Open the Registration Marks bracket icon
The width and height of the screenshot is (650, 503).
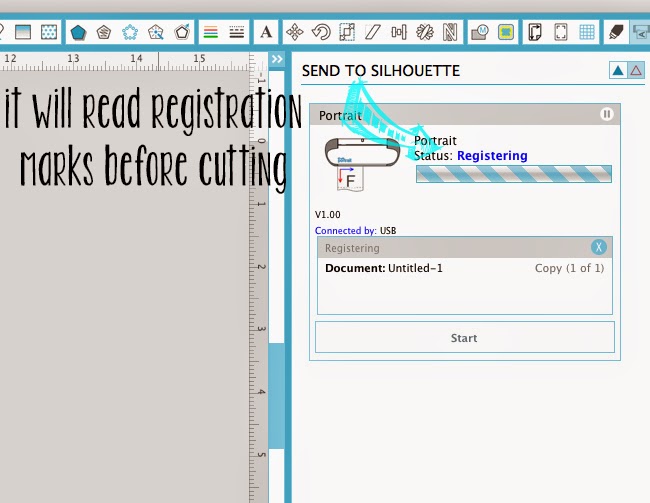tap(561, 32)
